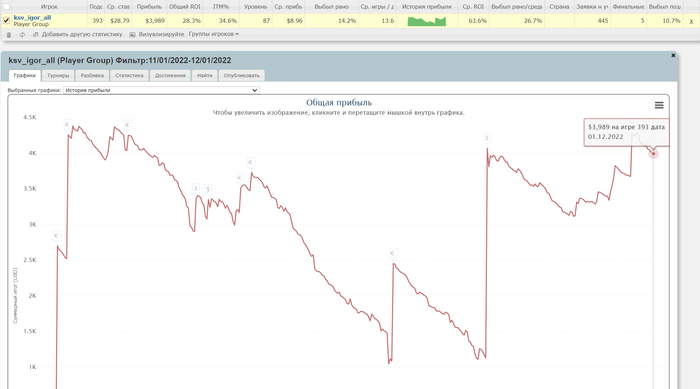Sort by the 'Уровень' column header

(255, 7)
